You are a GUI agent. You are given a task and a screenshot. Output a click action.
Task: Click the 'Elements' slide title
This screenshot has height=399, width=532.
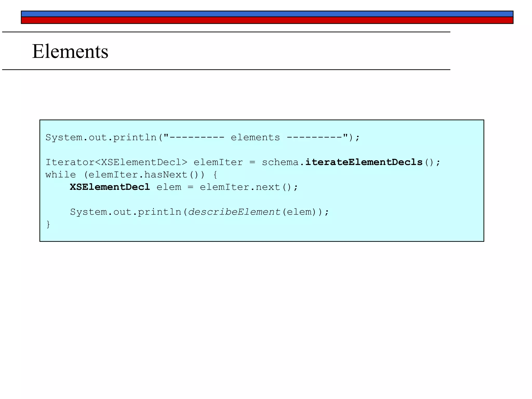coord(70,51)
